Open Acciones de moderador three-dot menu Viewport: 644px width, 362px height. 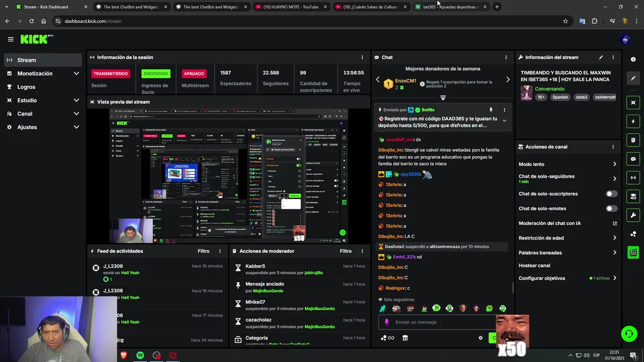coord(362,251)
